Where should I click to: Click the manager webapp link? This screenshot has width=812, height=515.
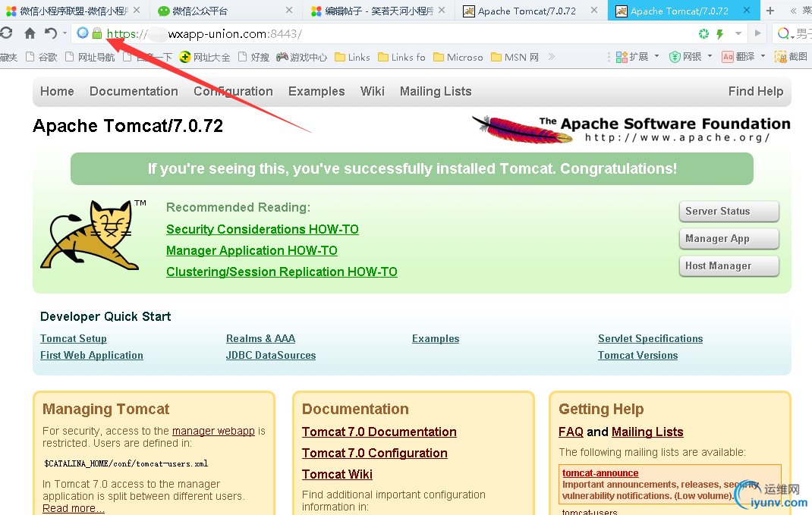(213, 431)
